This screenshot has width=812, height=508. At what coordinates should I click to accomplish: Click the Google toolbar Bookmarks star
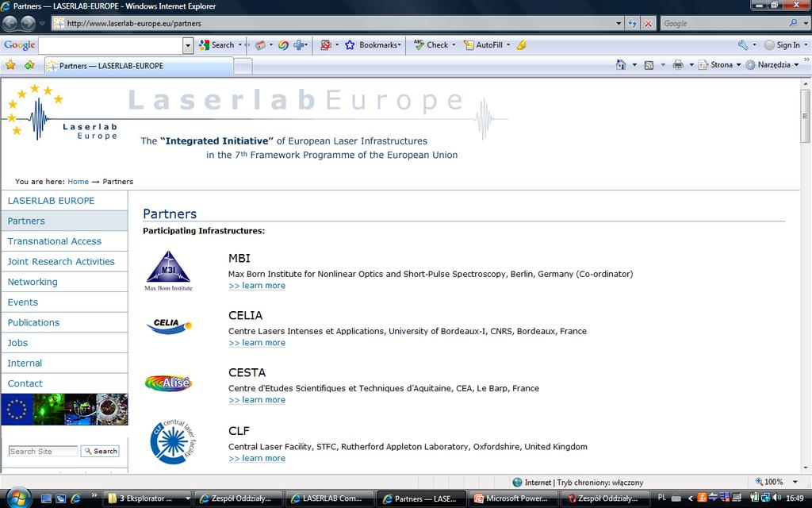[x=350, y=45]
